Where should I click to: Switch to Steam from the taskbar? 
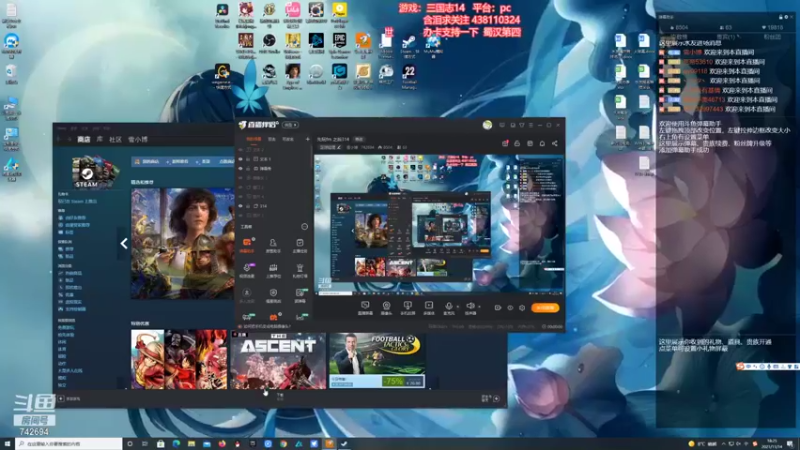click(344, 444)
